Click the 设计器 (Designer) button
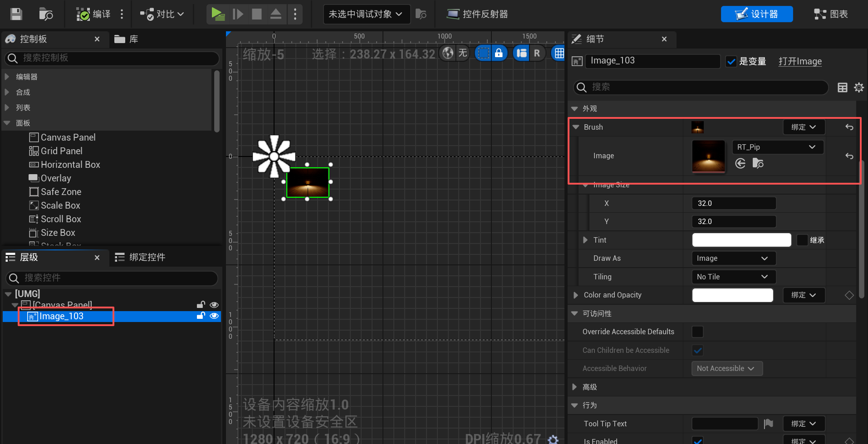 click(x=756, y=14)
